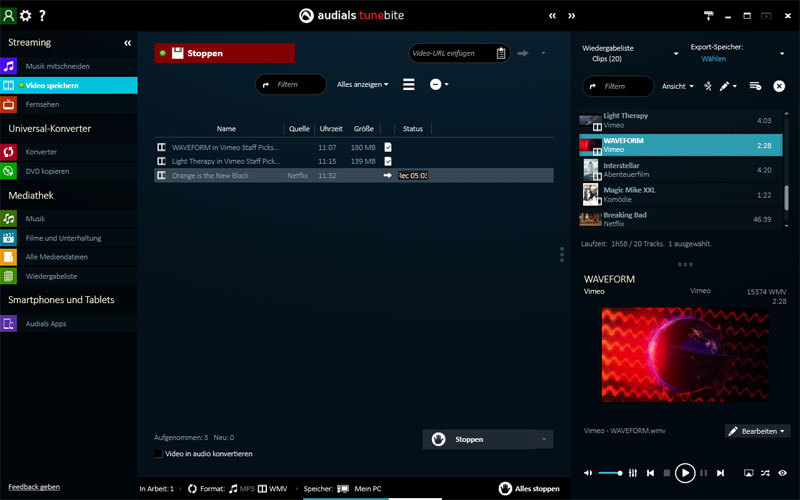Enable the Video in audio konvertieren checkbox
The height and width of the screenshot is (500, 800).
tap(159, 453)
